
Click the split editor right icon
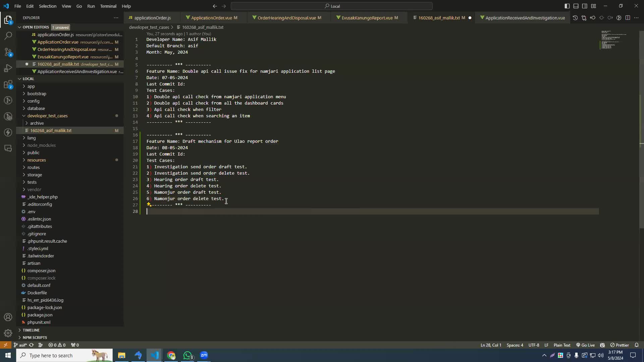coord(628,18)
